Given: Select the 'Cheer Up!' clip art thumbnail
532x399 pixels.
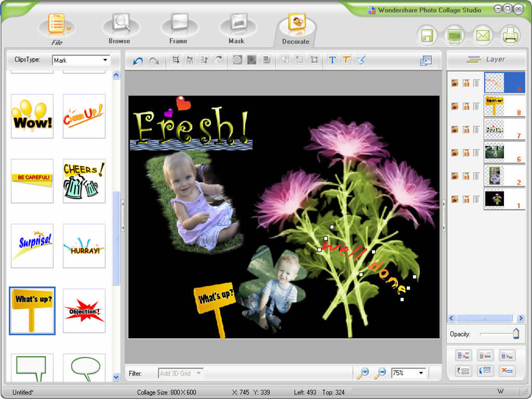Looking at the screenshot, I should click(84, 116).
